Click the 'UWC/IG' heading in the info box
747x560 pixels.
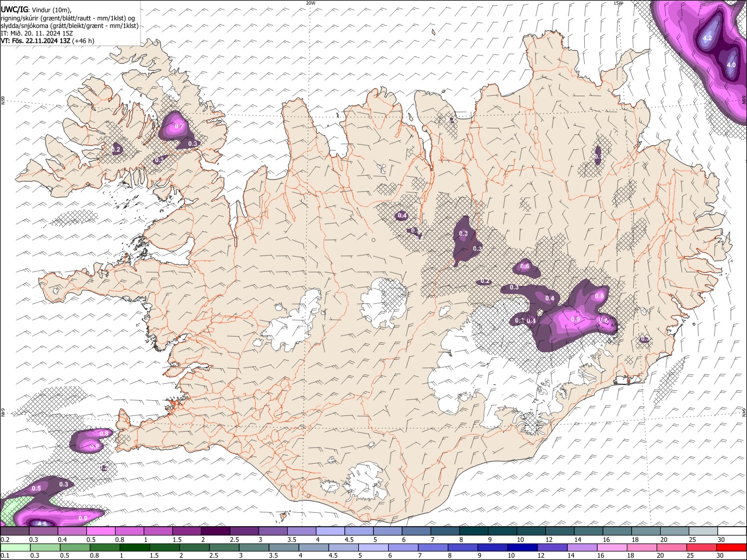tap(15, 9)
